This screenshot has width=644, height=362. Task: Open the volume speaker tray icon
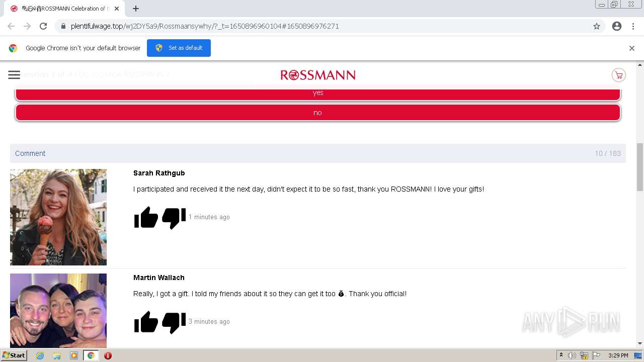point(572,355)
